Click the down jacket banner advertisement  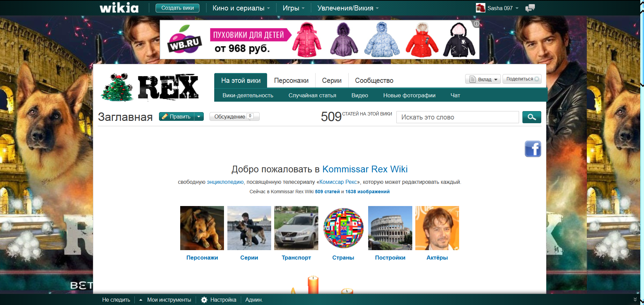pos(319,39)
